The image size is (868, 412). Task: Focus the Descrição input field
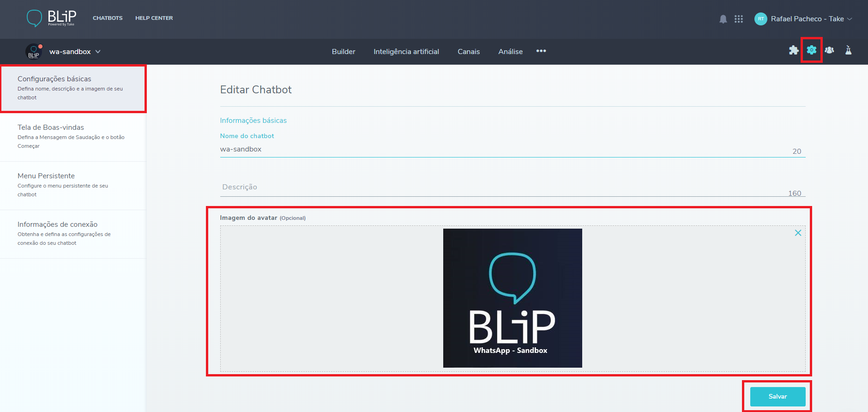(512, 188)
